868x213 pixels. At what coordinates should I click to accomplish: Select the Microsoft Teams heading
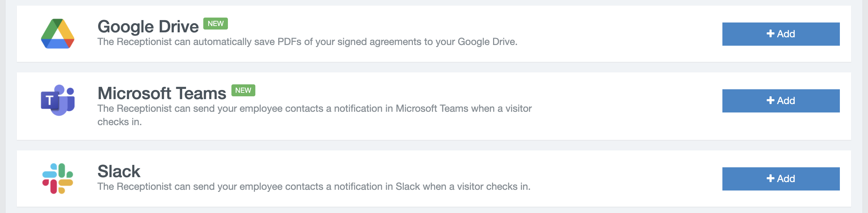click(162, 93)
